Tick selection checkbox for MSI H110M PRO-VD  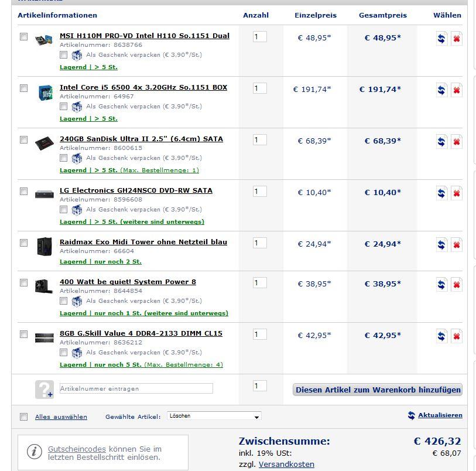(x=23, y=37)
